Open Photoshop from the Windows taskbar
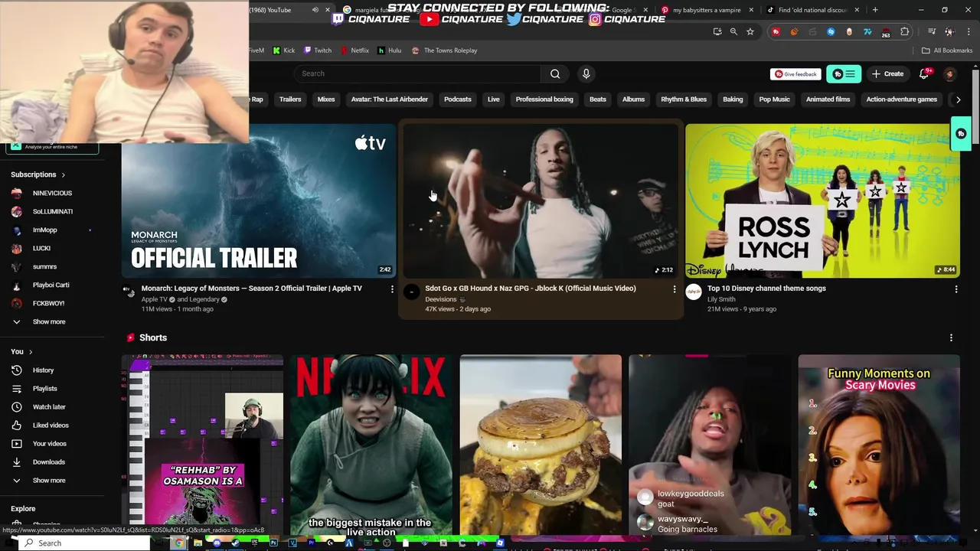980x551 pixels. [273, 543]
